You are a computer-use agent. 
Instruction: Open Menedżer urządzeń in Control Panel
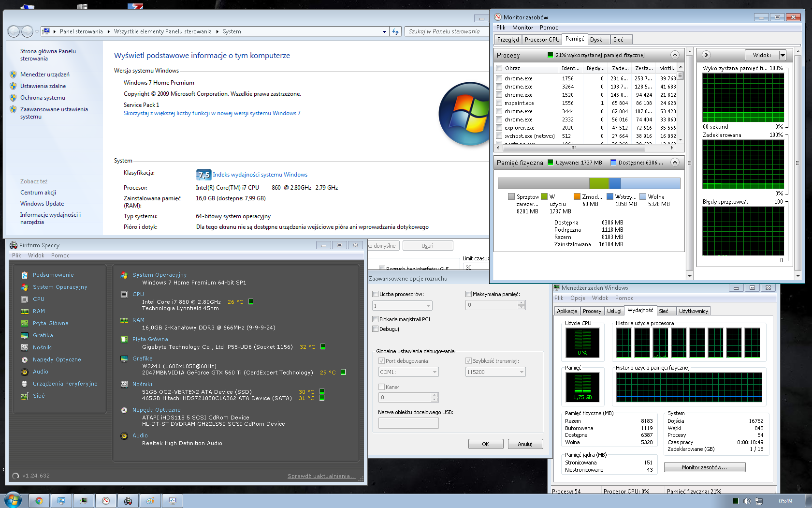tap(45, 74)
